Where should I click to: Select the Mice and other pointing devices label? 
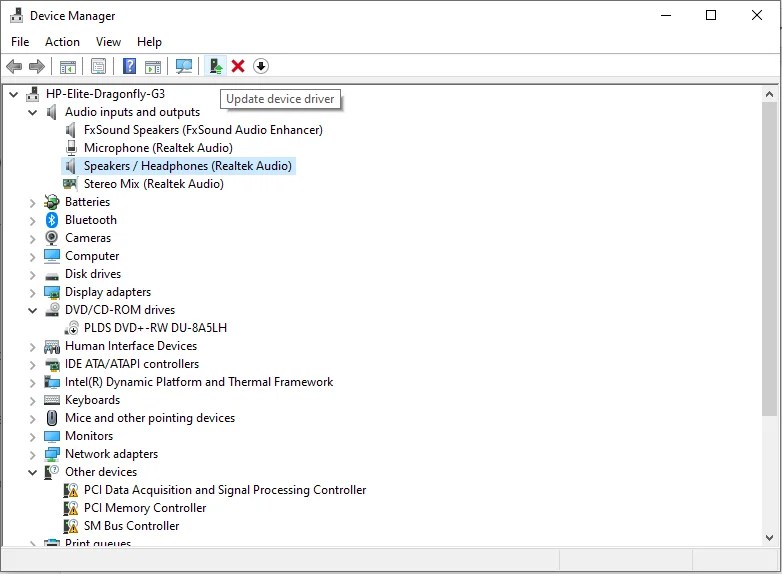coord(150,418)
